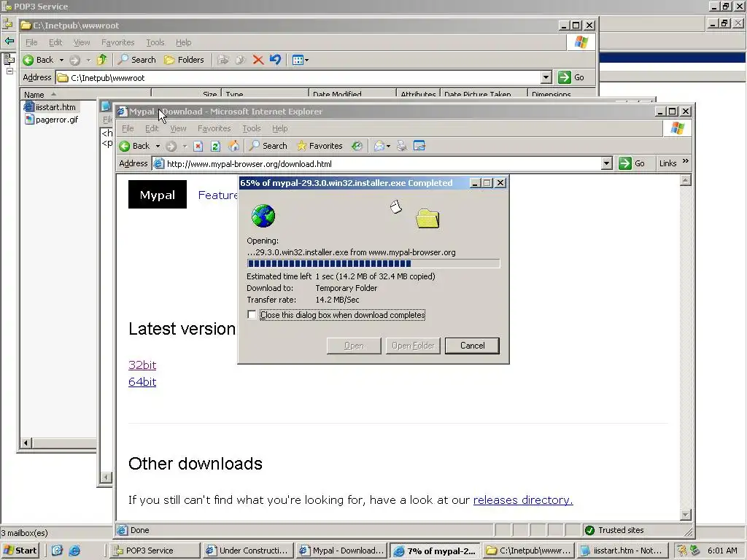Expand the Links chevron in Internet Explorer

[x=685, y=161]
